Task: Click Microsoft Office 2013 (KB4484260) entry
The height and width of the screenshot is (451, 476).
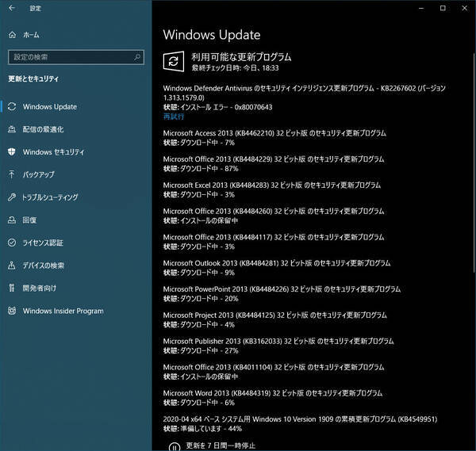Action: (274, 211)
